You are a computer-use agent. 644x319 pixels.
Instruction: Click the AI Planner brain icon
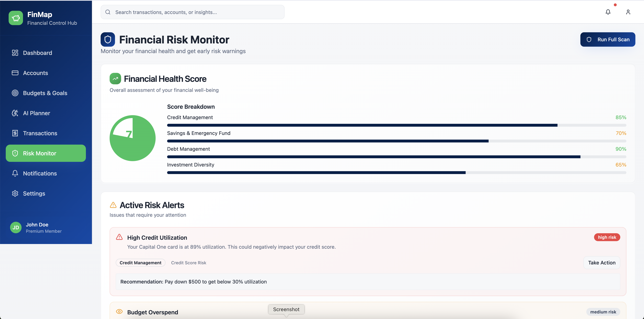coord(15,113)
